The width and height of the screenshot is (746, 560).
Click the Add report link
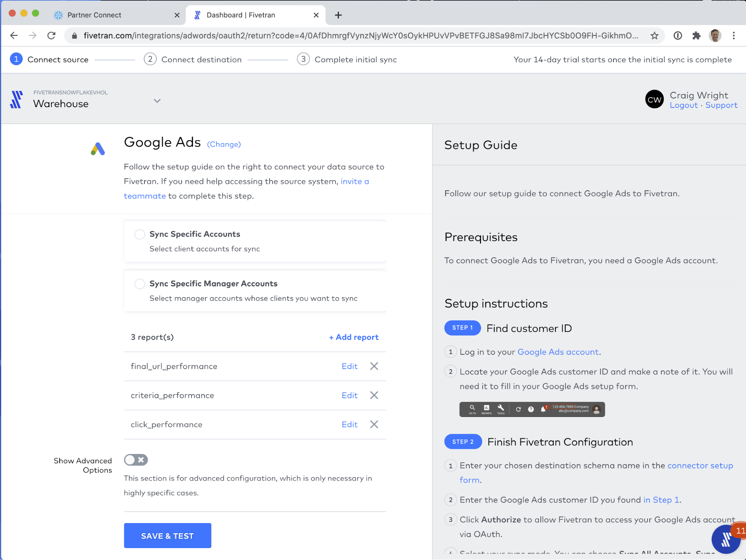coord(354,337)
